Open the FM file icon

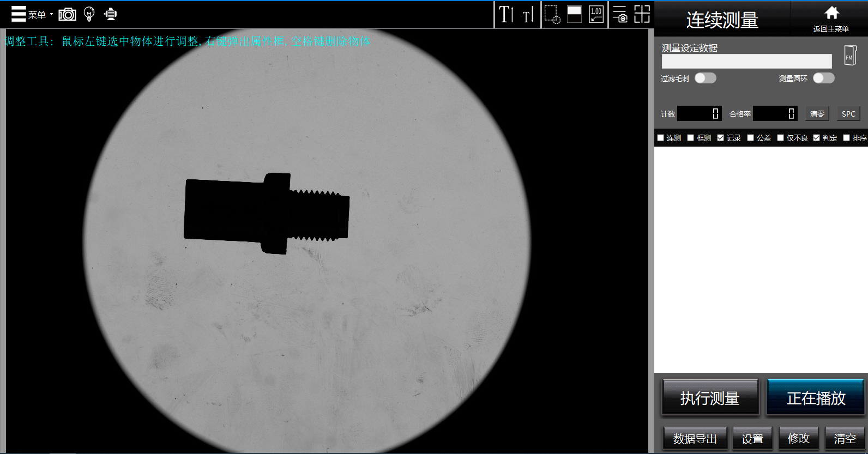[x=849, y=56]
